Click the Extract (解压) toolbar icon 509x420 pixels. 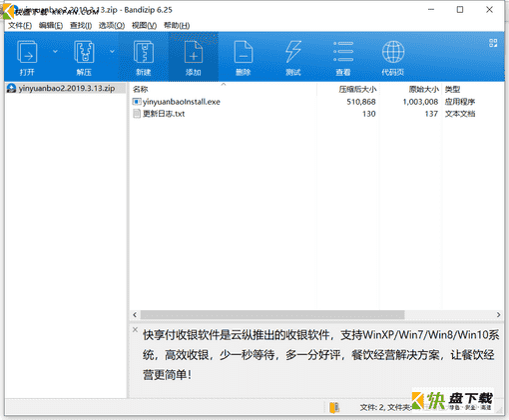(x=84, y=57)
